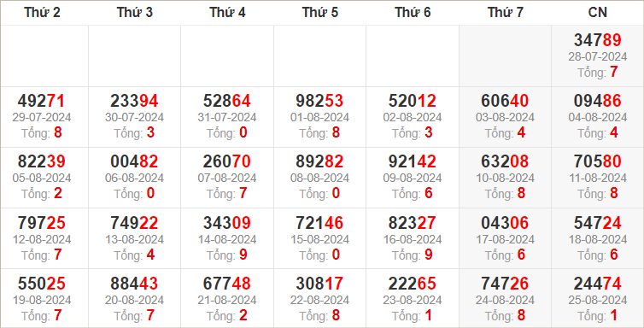The width and height of the screenshot is (644, 328).
Task: Select result 55025 dated 19-08-2024
Action: (x=41, y=284)
